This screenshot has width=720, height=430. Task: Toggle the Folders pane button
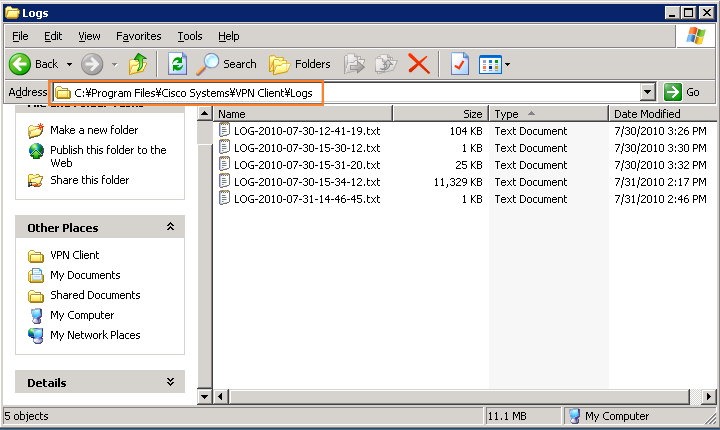pos(299,64)
